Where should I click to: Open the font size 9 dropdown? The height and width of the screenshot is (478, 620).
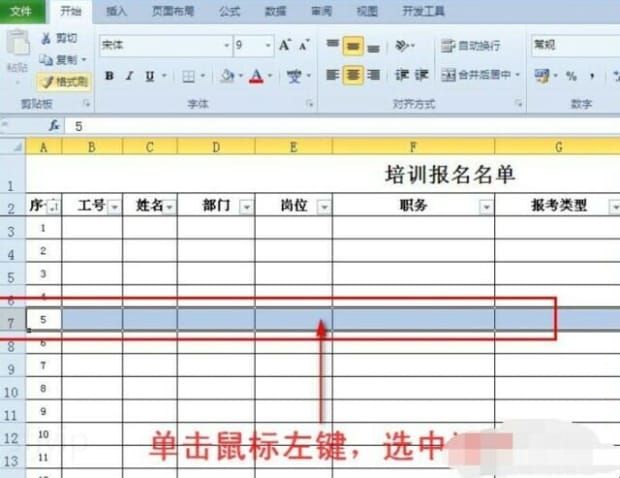click(268, 45)
